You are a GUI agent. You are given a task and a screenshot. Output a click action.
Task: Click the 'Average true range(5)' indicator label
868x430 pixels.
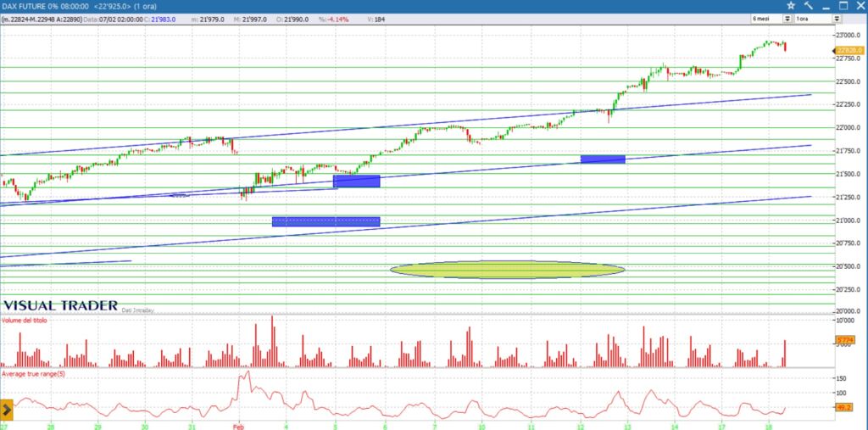tap(33, 374)
